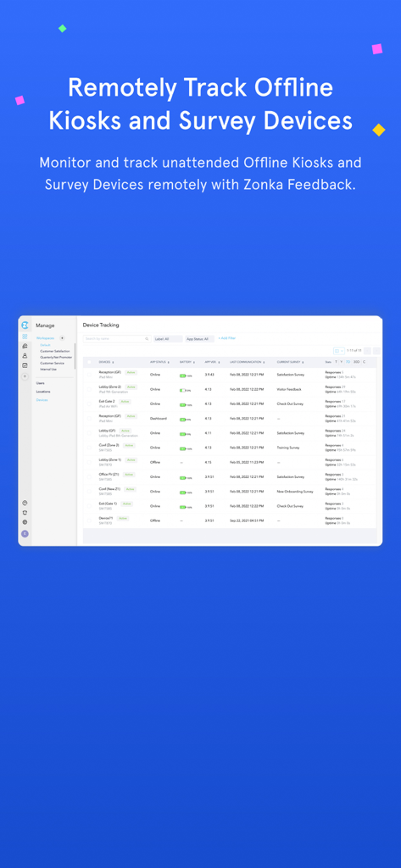The width and height of the screenshot is (401, 868).
Task: Open the reports chart icon in left rail
Action: click(25, 365)
